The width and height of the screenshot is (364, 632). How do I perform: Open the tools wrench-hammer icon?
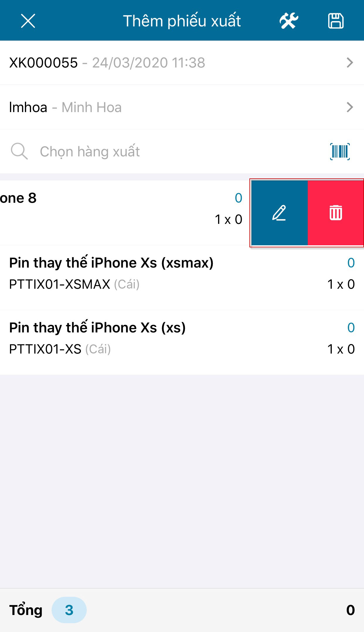click(289, 21)
